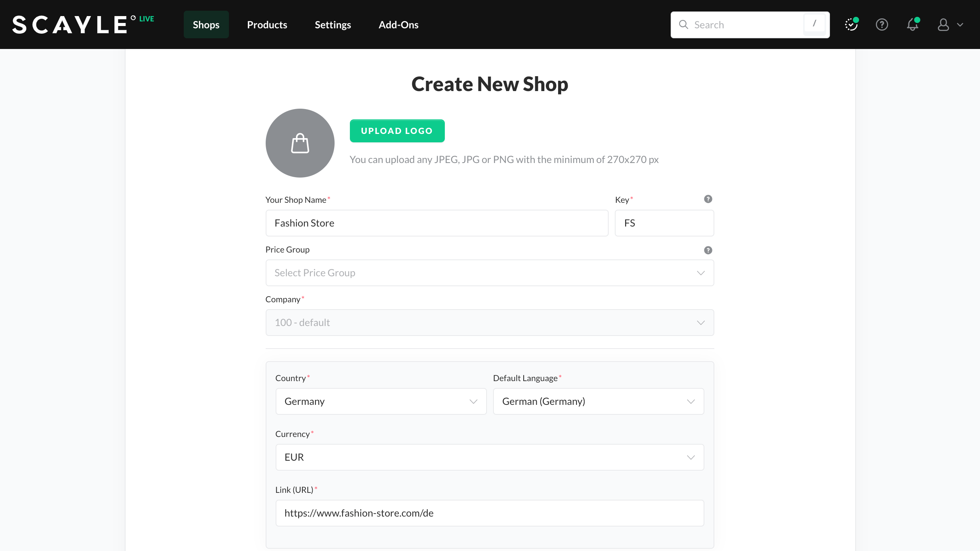Open the notifications bell
The height and width of the screenshot is (551, 980).
913,24
